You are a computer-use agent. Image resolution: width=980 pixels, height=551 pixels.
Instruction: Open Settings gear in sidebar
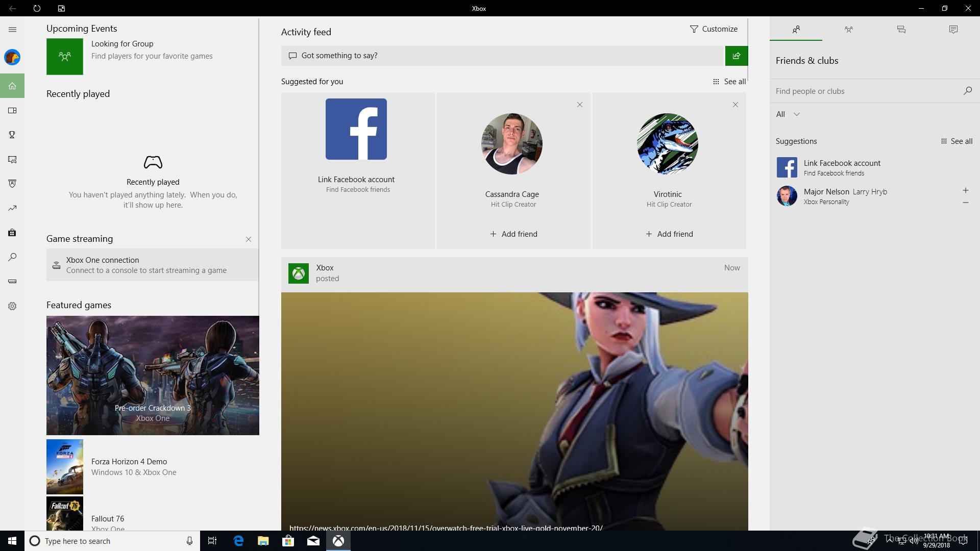[x=12, y=306]
